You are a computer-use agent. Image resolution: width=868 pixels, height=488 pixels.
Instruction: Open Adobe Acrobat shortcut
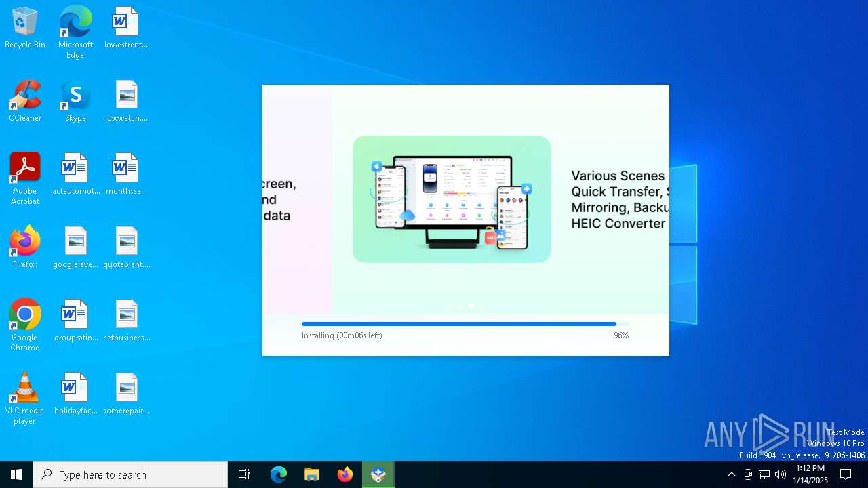[x=25, y=179]
